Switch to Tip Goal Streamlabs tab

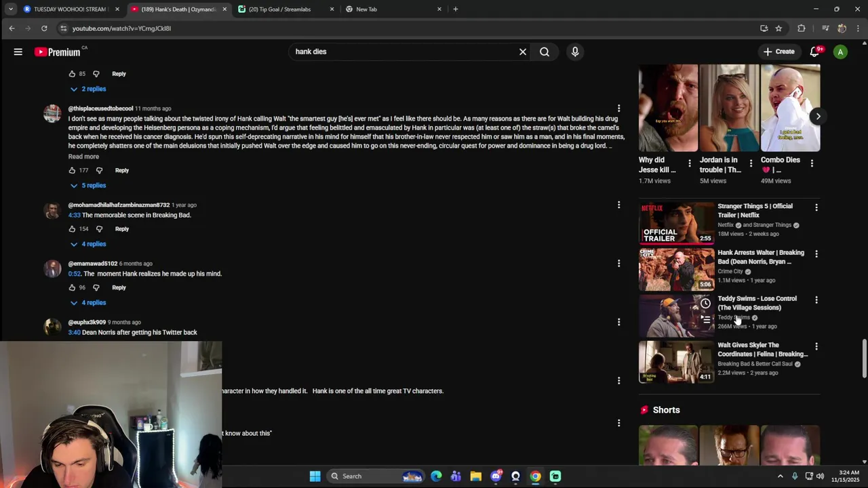click(x=285, y=9)
